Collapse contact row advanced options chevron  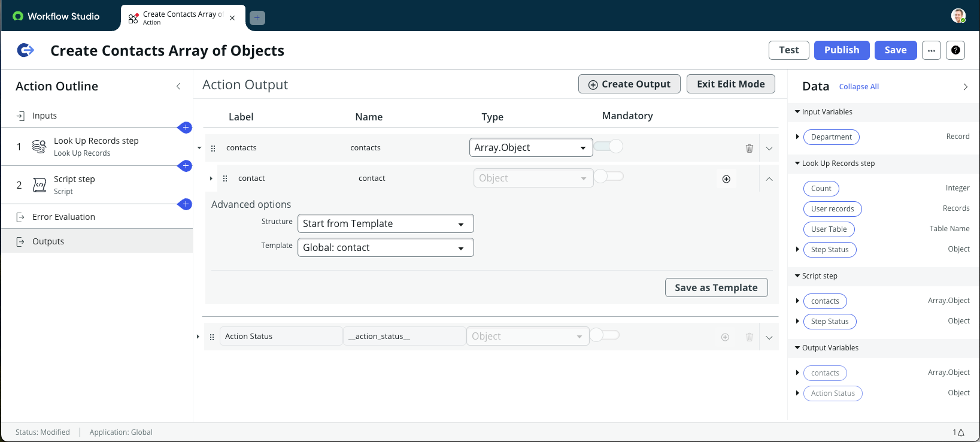[x=769, y=179]
